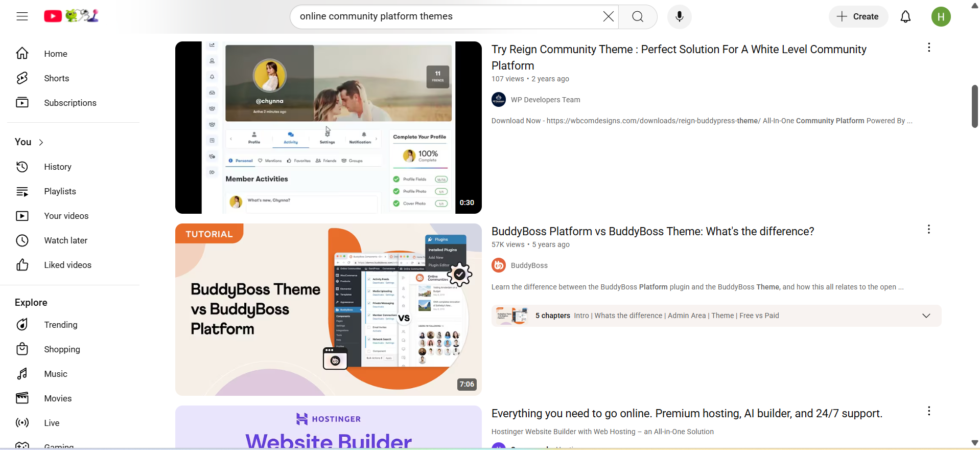Screen dimensions: 980x450
Task: Expand the You section chevron
Action: pos(41,143)
